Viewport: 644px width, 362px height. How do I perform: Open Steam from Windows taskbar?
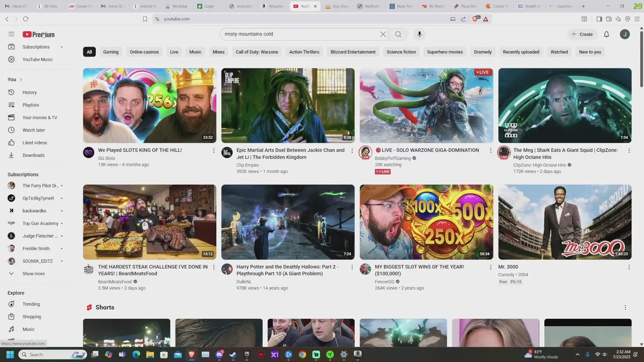tap(233, 354)
